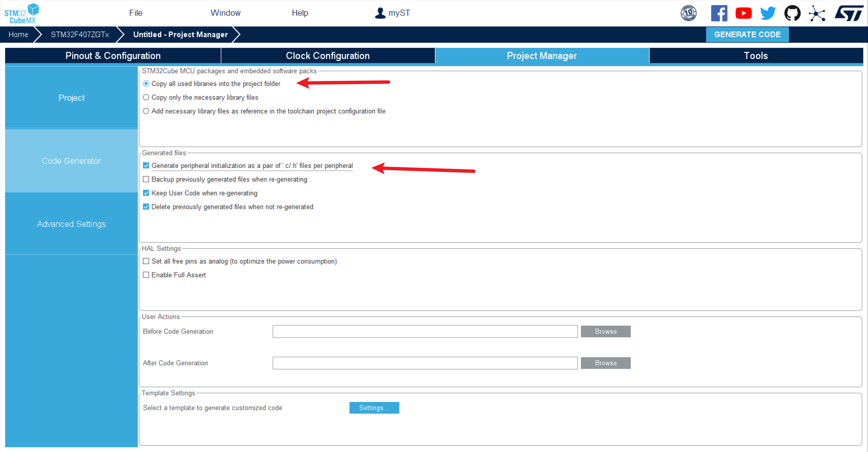The image size is (868, 452).
Task: Click the ST community network icon
Action: point(817,13)
